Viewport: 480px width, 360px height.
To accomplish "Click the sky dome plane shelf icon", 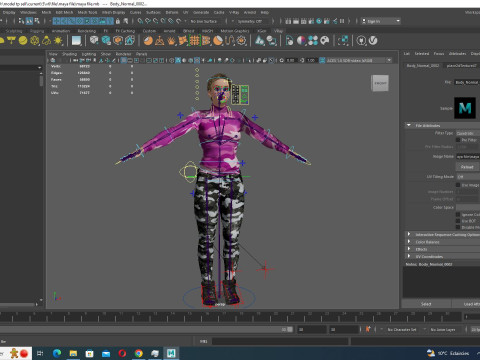I will click(76, 41).
